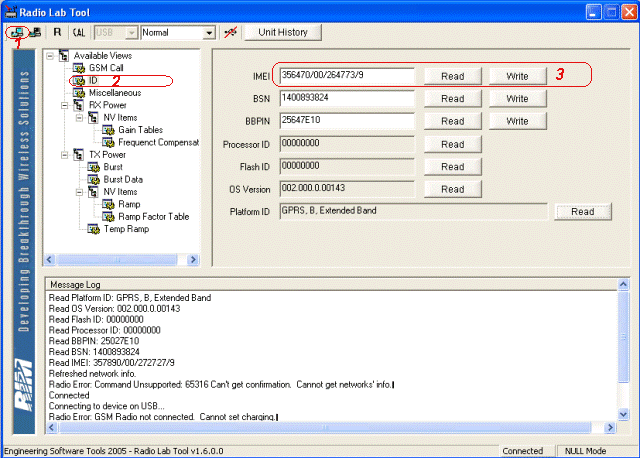Collapse the RX Power NV Items node
This screenshot has height=458, width=640.
pos(79,118)
